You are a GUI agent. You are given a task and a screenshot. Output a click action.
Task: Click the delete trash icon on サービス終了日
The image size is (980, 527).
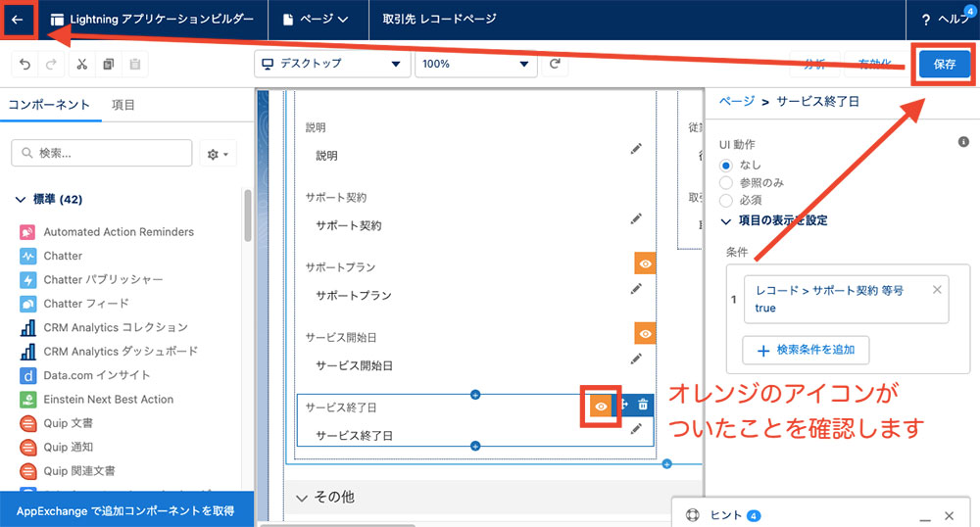(643, 405)
